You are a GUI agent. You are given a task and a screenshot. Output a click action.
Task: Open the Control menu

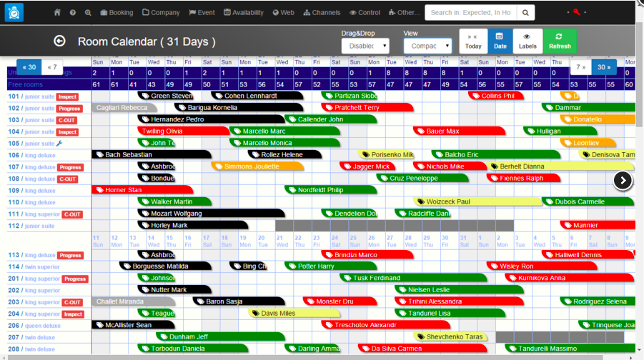point(365,13)
